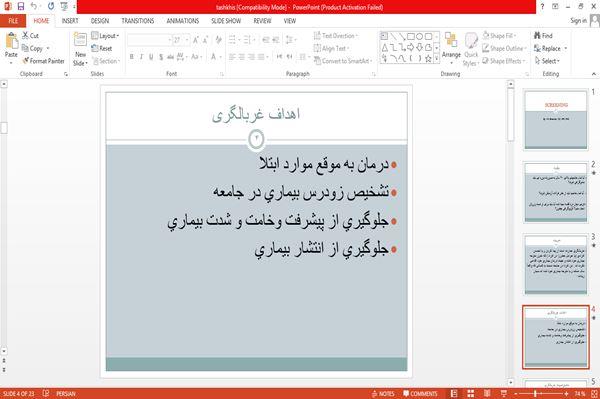This screenshot has height=399, width=600.
Task: Open the Shape Outline dropdown
Action: (504, 48)
